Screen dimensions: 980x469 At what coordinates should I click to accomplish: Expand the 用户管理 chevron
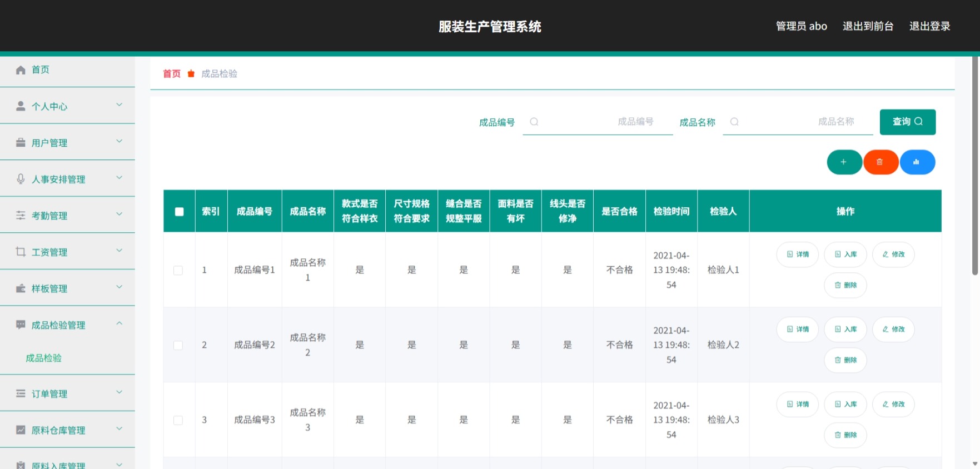(x=119, y=141)
